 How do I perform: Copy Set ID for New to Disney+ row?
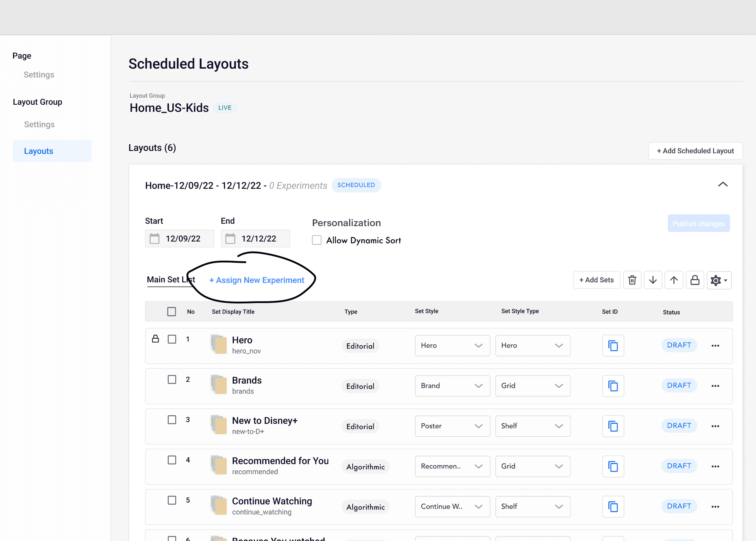(x=613, y=426)
